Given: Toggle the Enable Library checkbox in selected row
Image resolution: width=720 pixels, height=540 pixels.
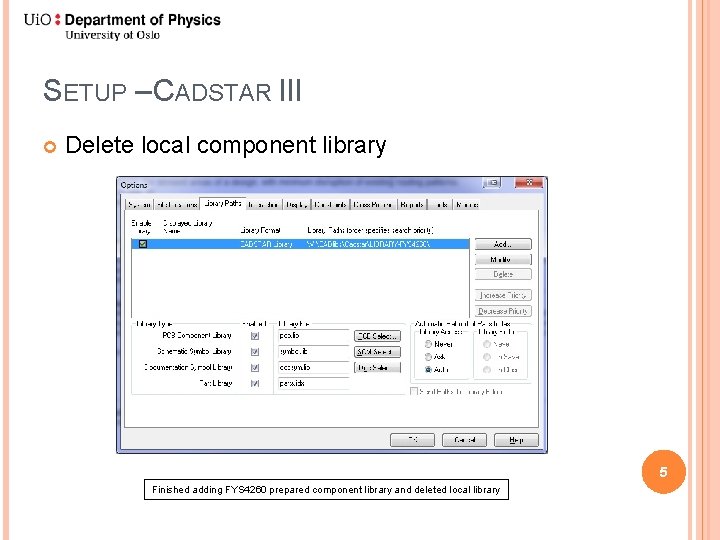Looking at the screenshot, I should tap(143, 244).
